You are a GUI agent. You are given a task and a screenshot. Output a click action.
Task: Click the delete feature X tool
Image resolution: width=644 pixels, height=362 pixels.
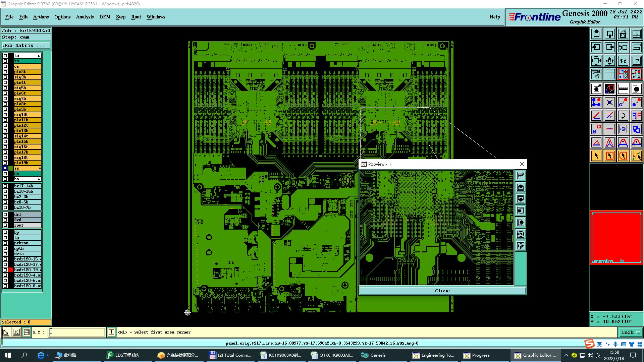click(609, 102)
